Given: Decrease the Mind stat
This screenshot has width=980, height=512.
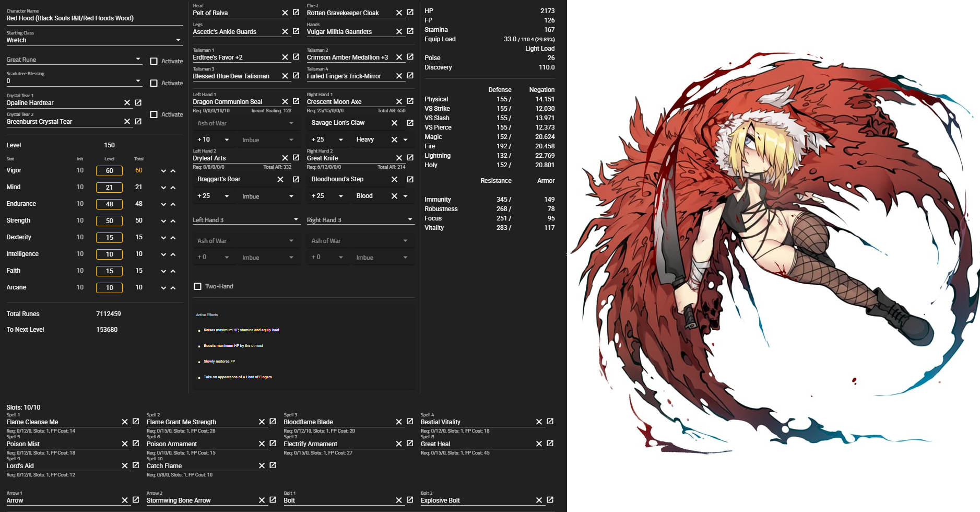Looking at the screenshot, I should [163, 188].
